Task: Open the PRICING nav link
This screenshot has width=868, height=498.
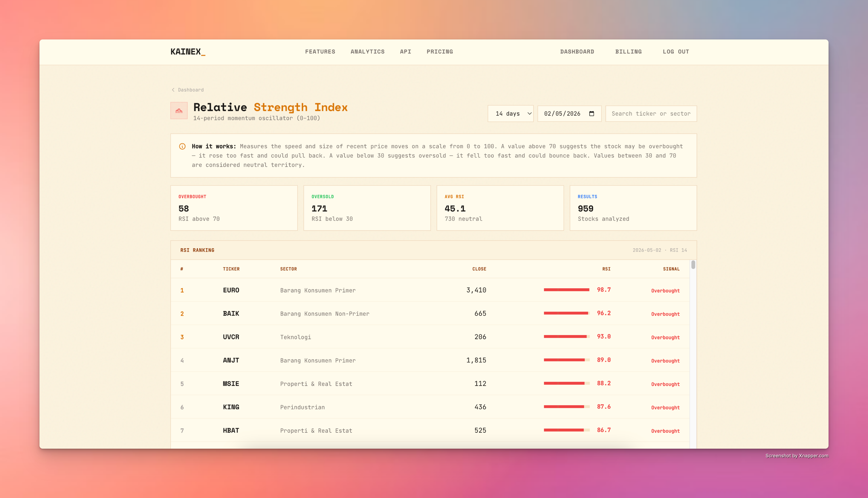Action: (x=440, y=52)
